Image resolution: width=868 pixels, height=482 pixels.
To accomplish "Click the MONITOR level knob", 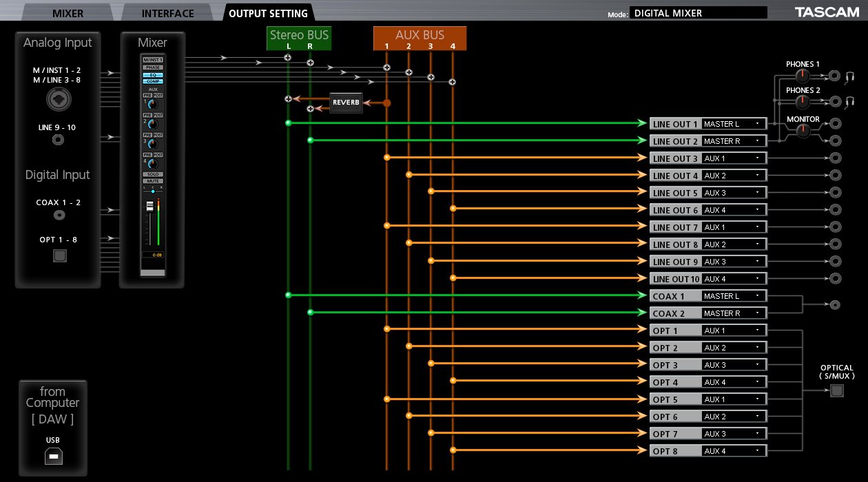I will tap(803, 132).
